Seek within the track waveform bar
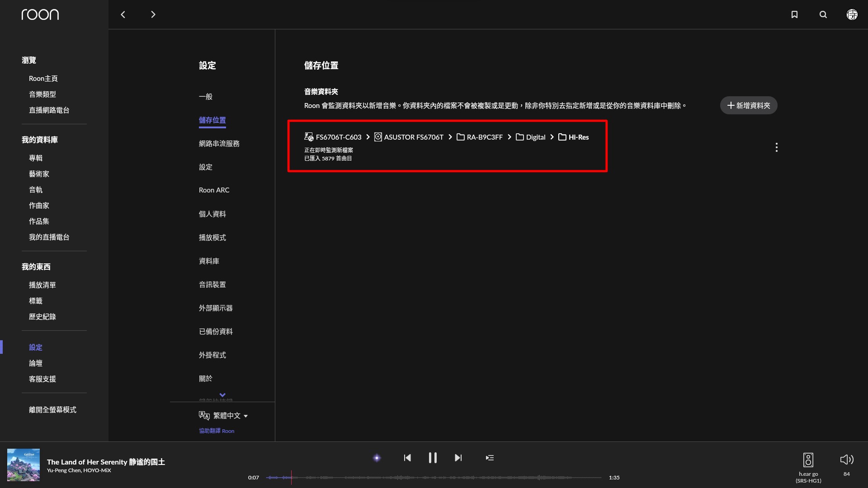Image resolution: width=868 pixels, height=488 pixels. click(x=434, y=477)
